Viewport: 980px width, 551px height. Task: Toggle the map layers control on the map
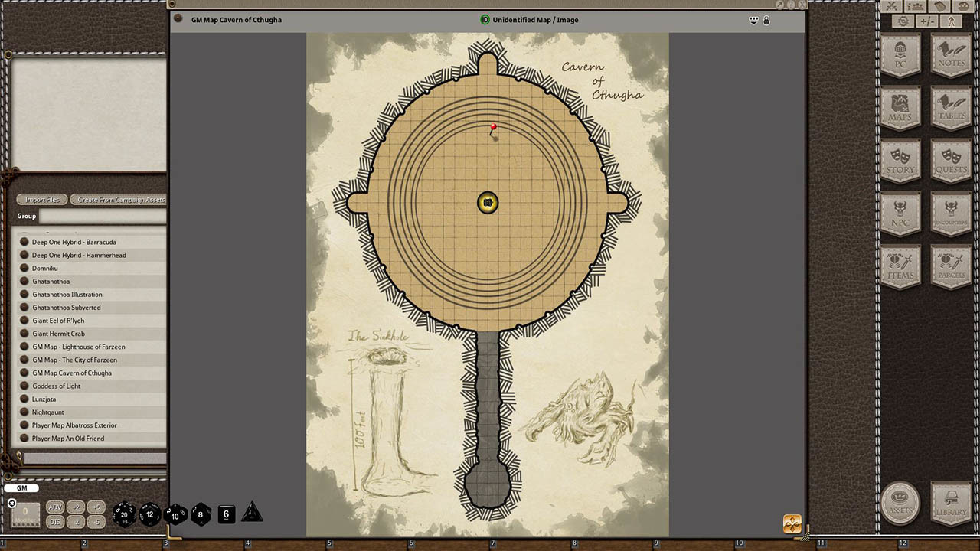coord(792,524)
